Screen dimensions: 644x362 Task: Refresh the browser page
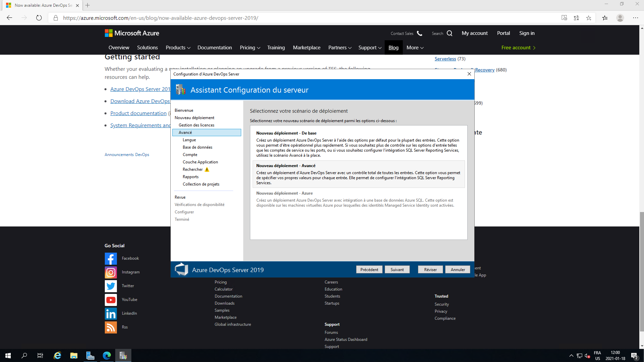[x=39, y=18]
